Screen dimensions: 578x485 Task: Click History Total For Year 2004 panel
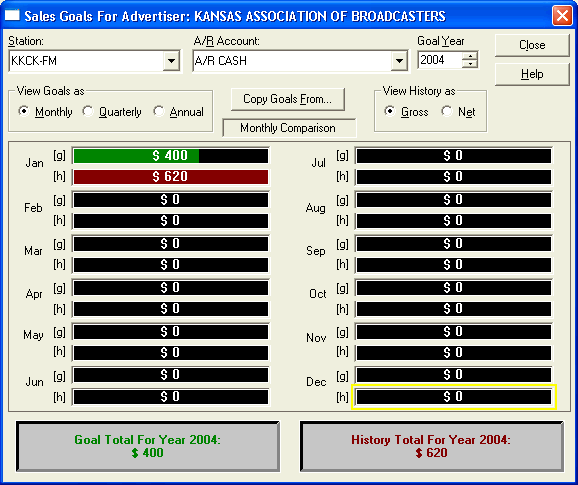(432, 446)
